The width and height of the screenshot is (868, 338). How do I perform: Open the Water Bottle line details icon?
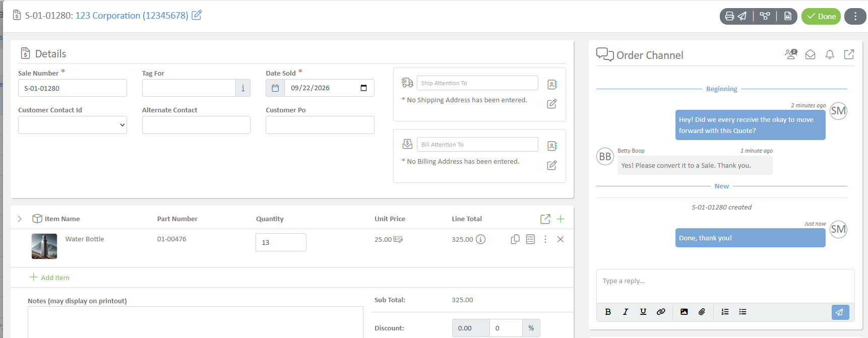click(x=530, y=239)
